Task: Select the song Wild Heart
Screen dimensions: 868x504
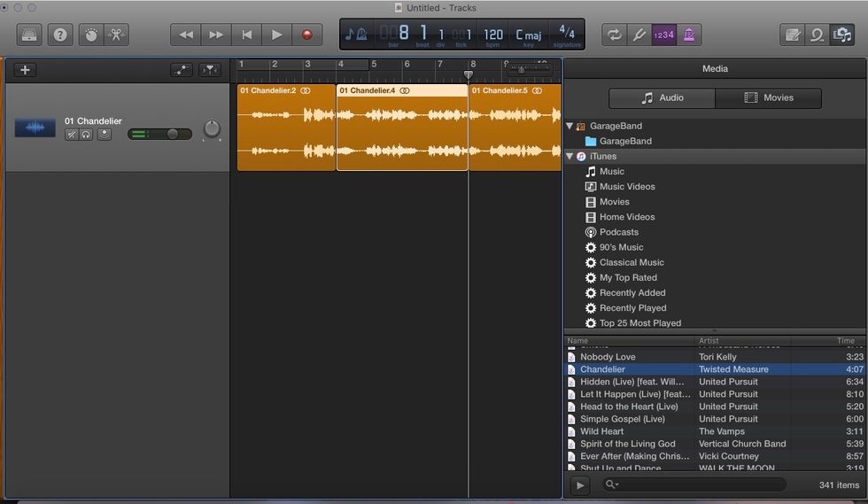Action: point(716,431)
